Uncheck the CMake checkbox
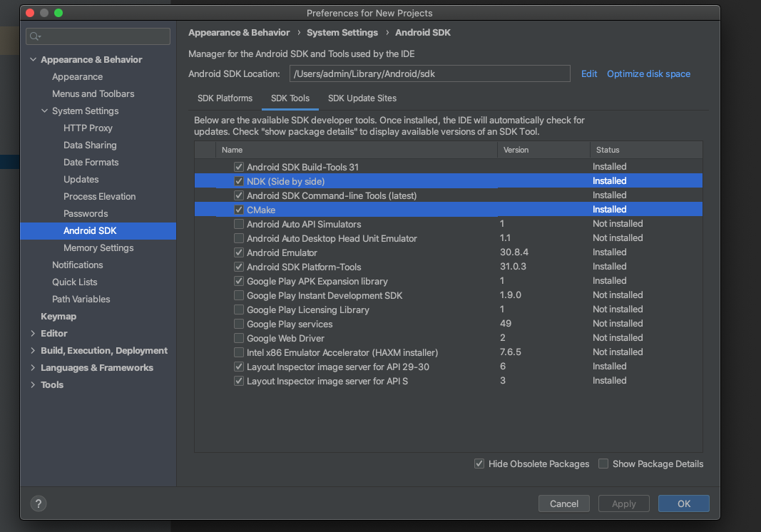The image size is (761, 532). (x=239, y=210)
